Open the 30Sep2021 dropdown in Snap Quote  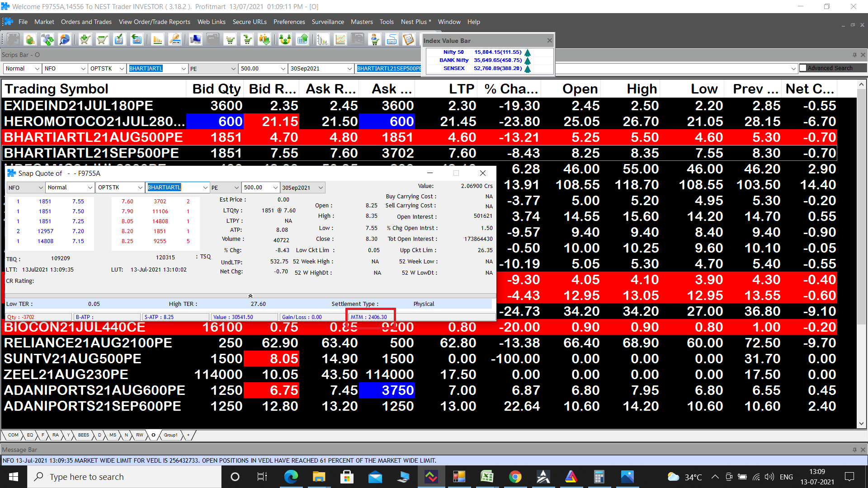point(321,188)
